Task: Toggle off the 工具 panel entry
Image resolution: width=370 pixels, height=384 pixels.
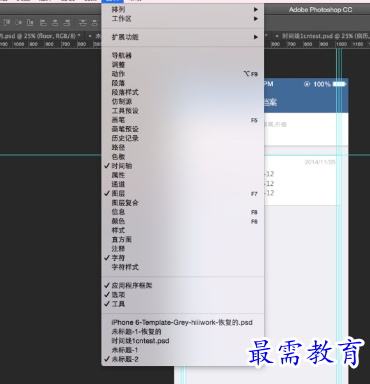Action: coord(183,304)
